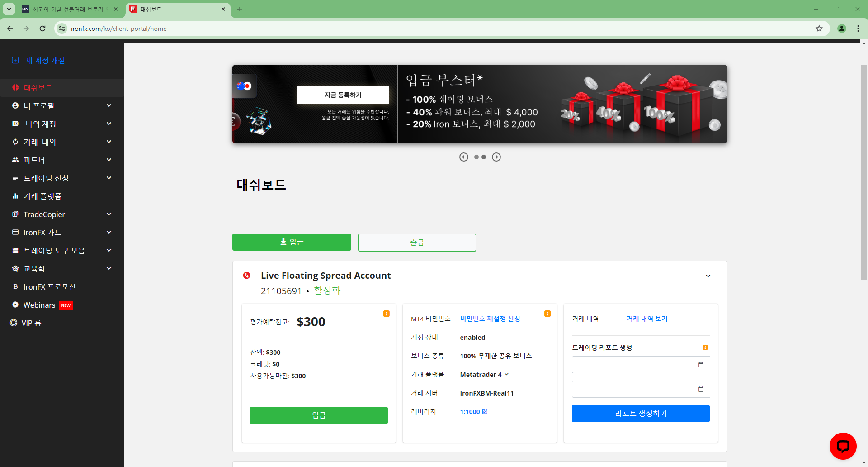Open the Metatrader 4 platform dropdown
Screen dimensions: 868x467
coord(507,374)
